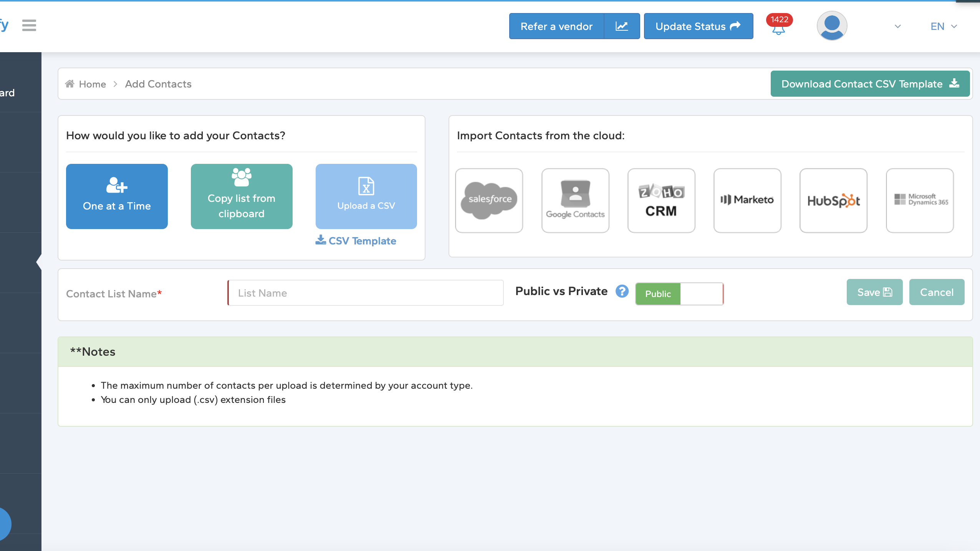Import contacts from HubSpot
Screen dimensions: 980x551
pyautogui.click(x=833, y=200)
